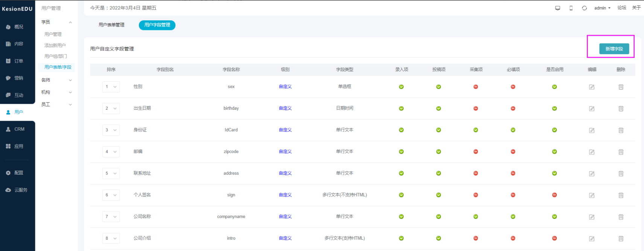Expand the 名师 menu group
Image resolution: width=644 pixels, height=251 pixels.
pos(56,80)
